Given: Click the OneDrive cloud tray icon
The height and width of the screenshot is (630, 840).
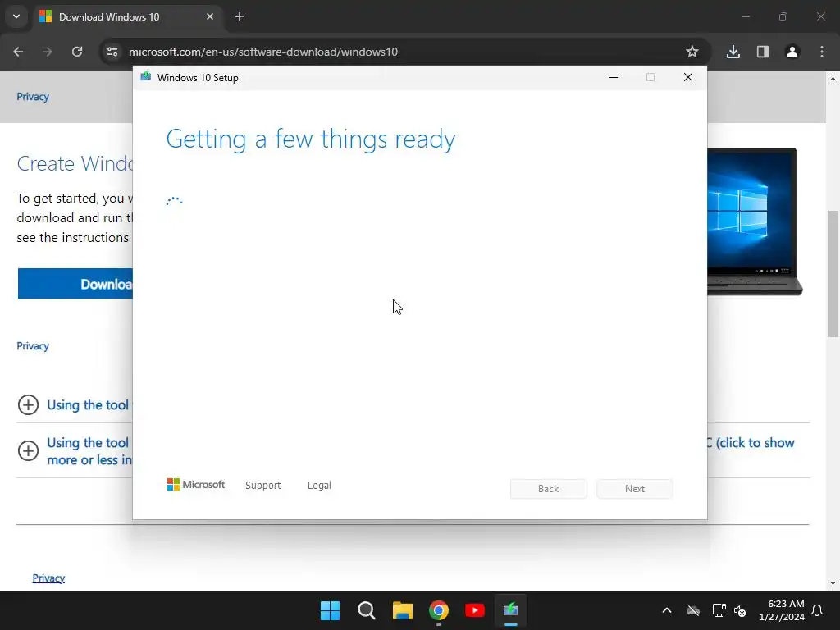Looking at the screenshot, I should coord(693,610).
